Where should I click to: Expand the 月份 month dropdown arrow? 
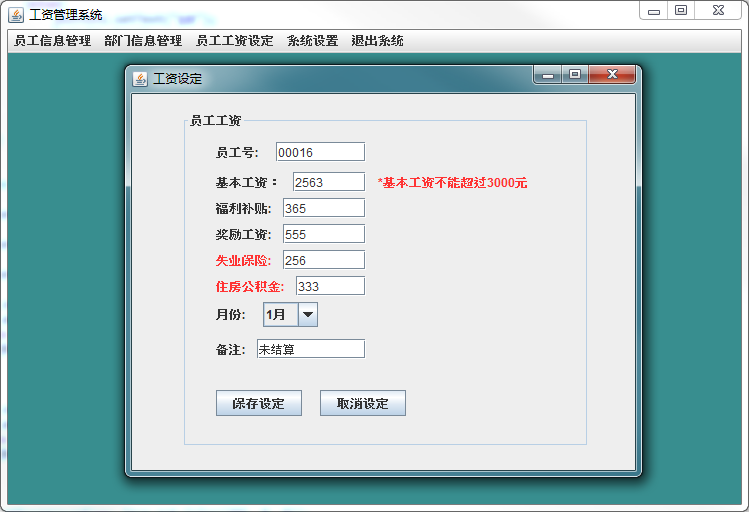(x=308, y=315)
